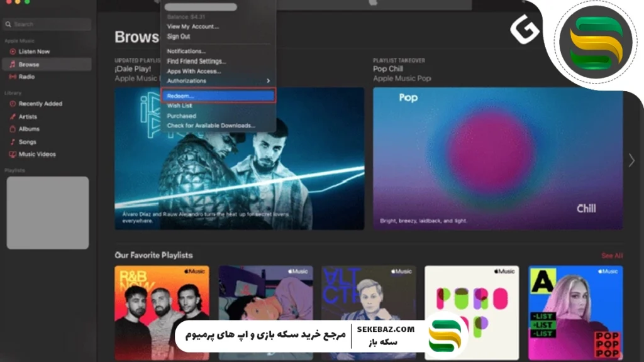
Task: Click Sign Out in account menu
Action: 179,36
